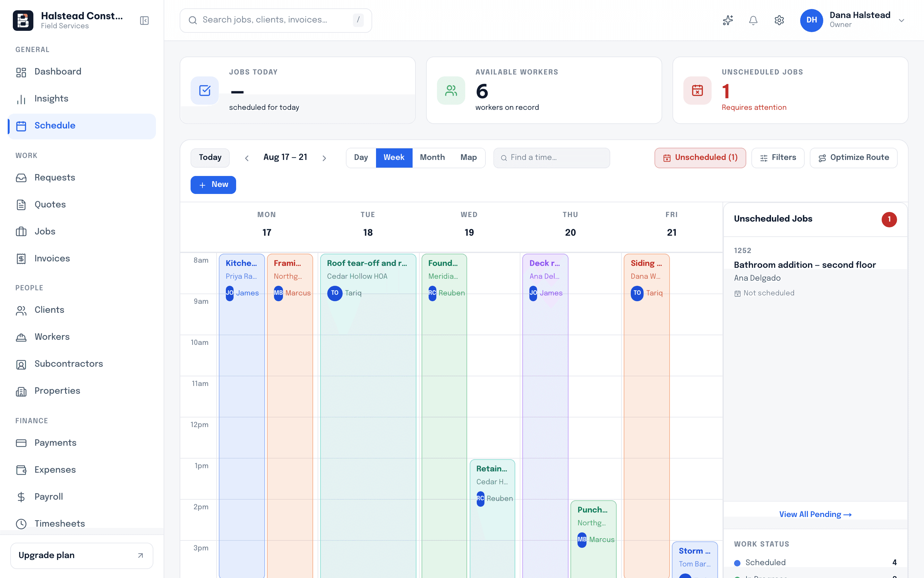This screenshot has width=924, height=578.
Task: Click the DH user avatar
Action: [811, 20]
